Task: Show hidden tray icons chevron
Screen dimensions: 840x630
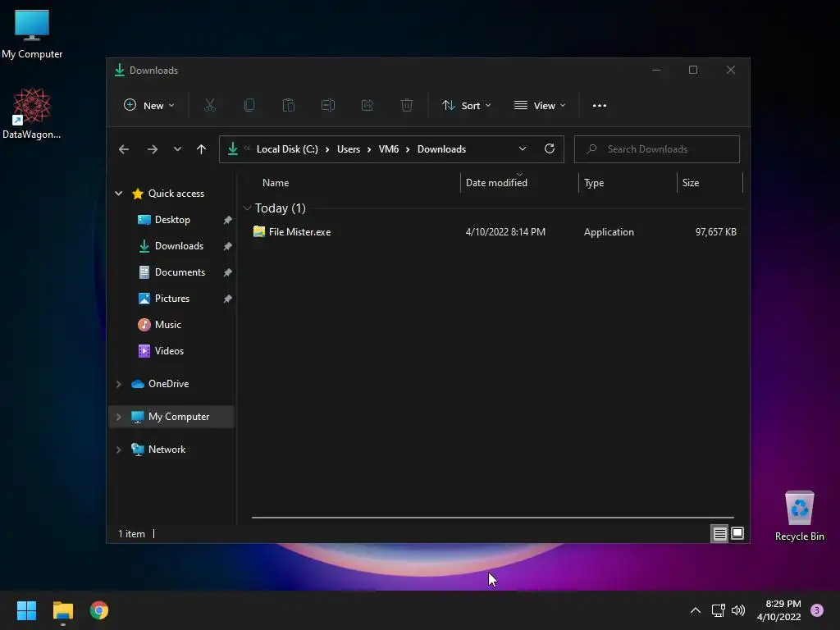Action: pyautogui.click(x=696, y=610)
